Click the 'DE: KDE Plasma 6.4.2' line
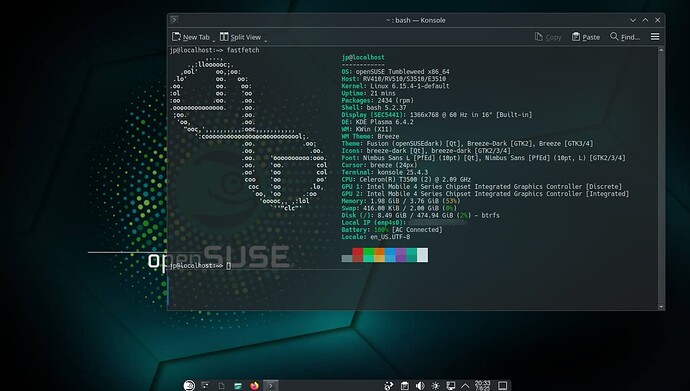The height and width of the screenshot is (391, 690). (378, 122)
